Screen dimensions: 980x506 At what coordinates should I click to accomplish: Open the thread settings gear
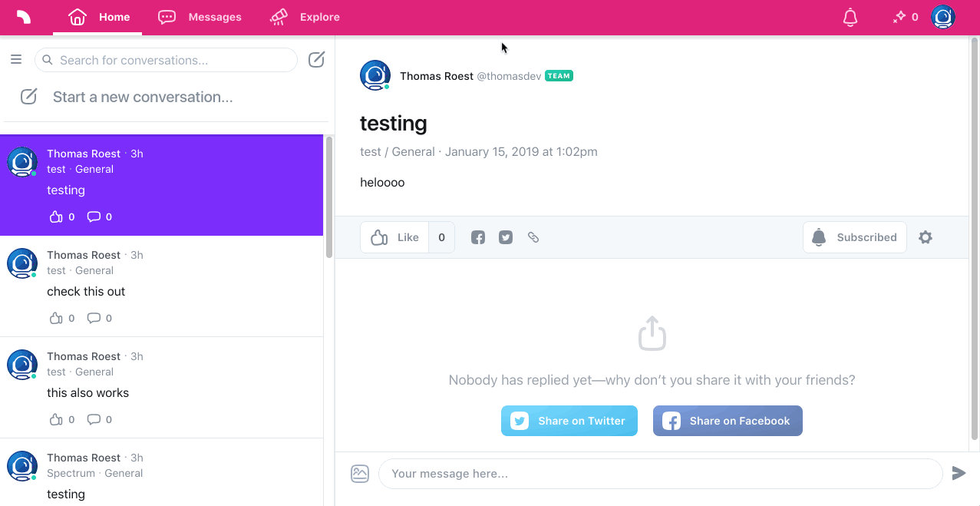point(926,237)
